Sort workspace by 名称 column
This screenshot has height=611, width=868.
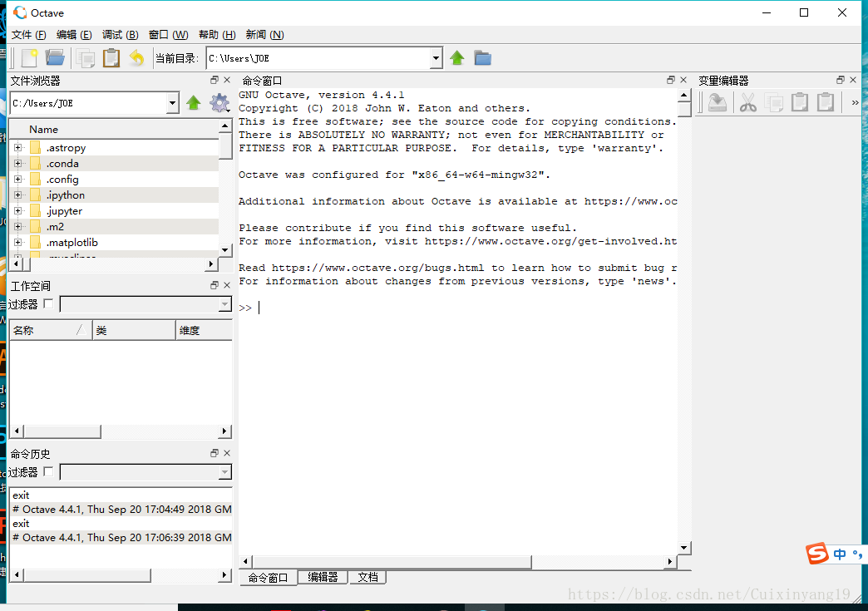(51, 330)
